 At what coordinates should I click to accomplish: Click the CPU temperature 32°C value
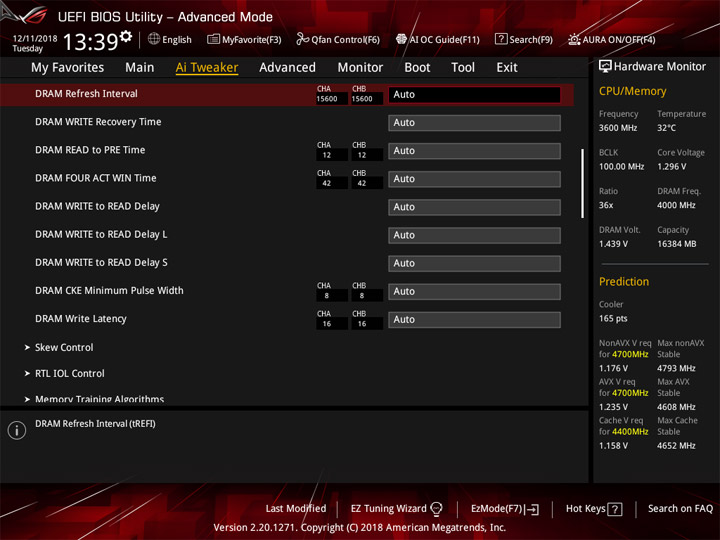point(666,128)
